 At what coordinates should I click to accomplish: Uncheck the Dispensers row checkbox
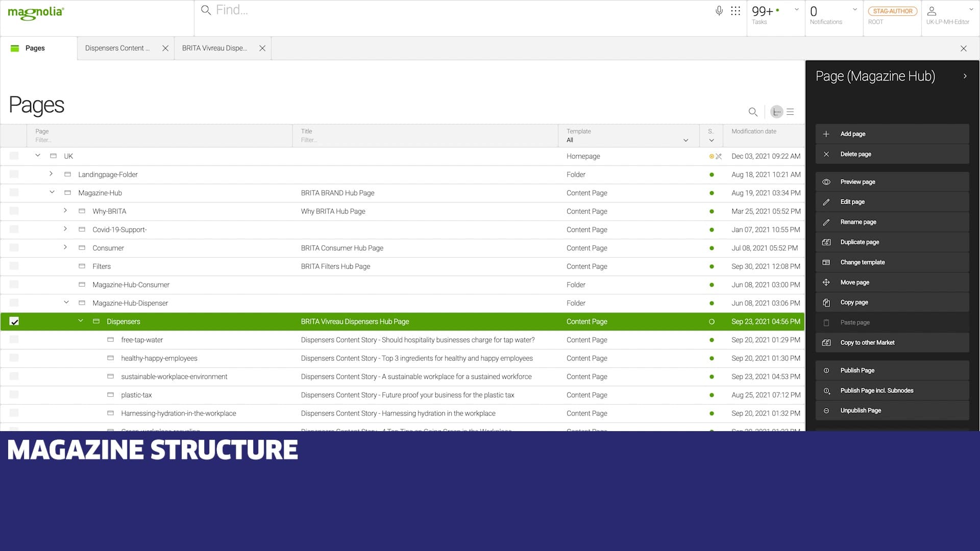tap(14, 321)
